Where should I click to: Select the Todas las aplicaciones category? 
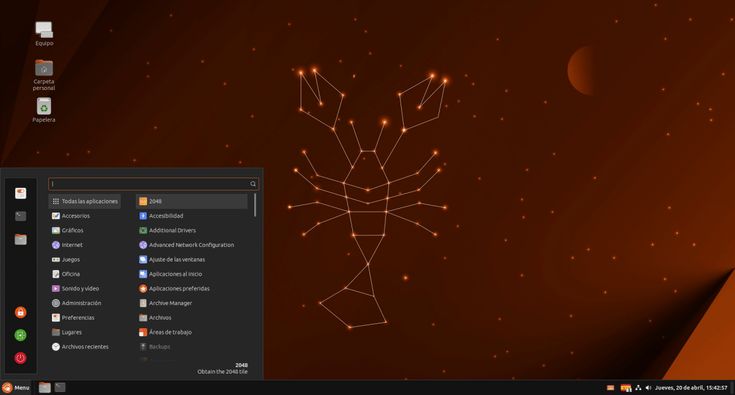pyautogui.click(x=85, y=201)
